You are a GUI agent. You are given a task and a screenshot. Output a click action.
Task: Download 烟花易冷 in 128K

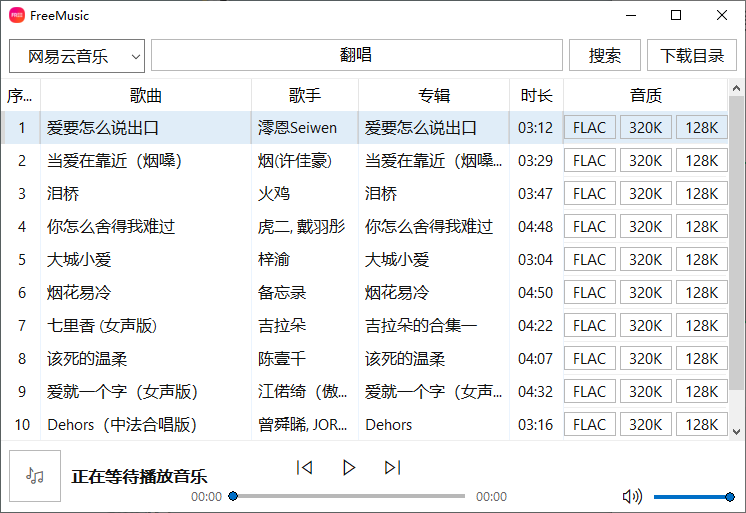point(702,292)
